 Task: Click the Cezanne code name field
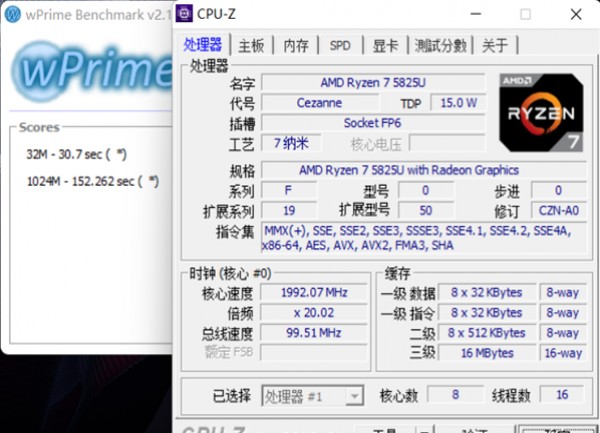click(x=320, y=103)
